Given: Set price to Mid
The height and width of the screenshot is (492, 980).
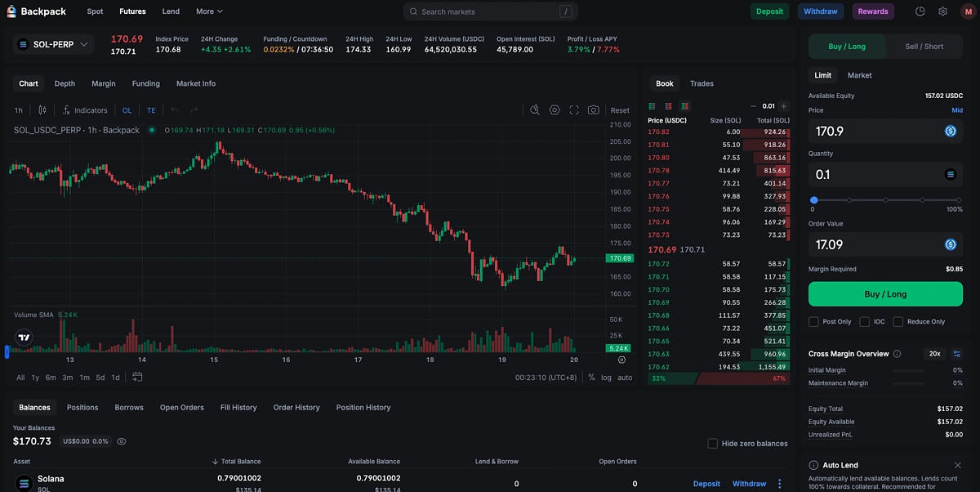Looking at the screenshot, I should (957, 110).
